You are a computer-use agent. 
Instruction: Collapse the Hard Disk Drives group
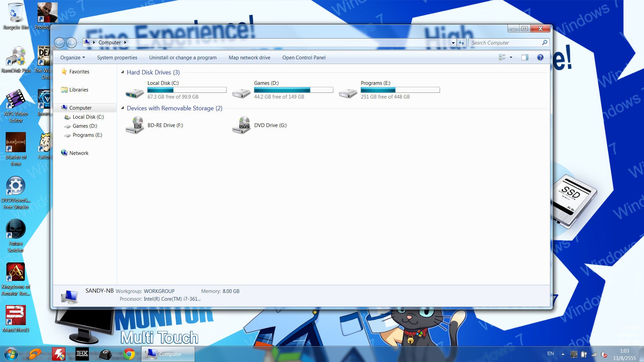[122, 72]
